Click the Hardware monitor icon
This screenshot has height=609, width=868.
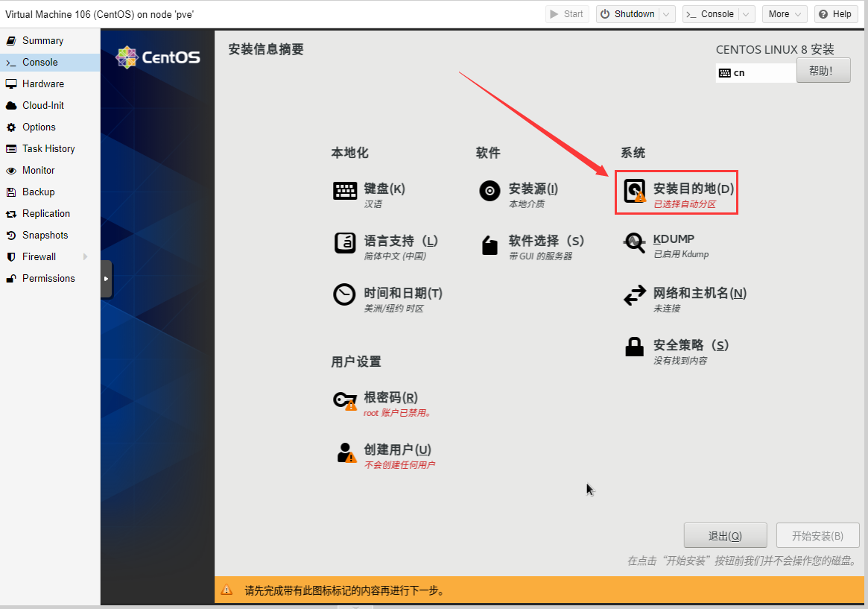click(11, 83)
